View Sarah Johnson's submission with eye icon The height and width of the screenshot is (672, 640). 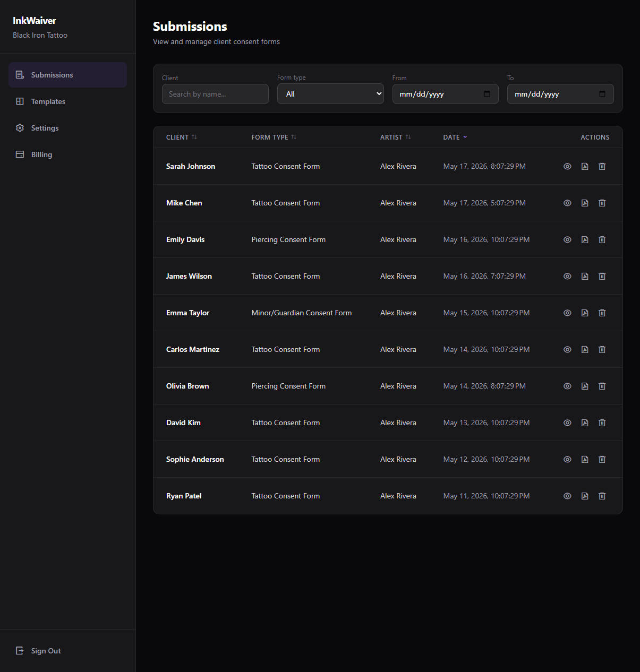[x=567, y=166]
